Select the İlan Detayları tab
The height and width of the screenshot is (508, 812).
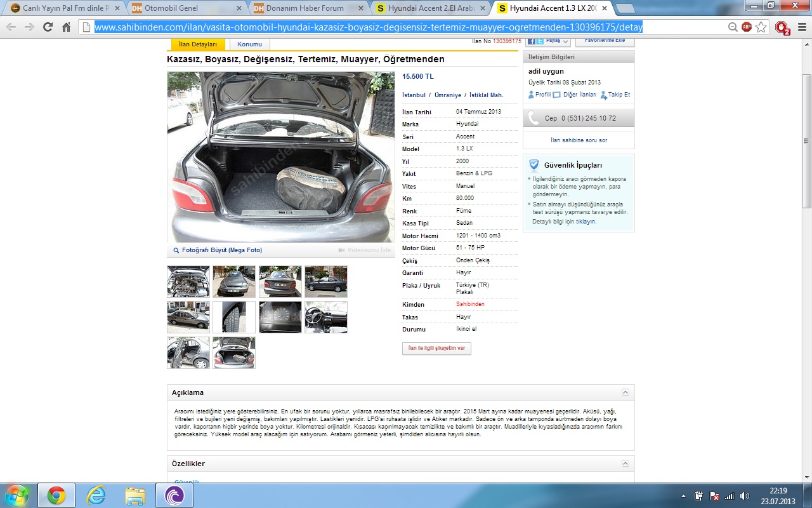(198, 44)
